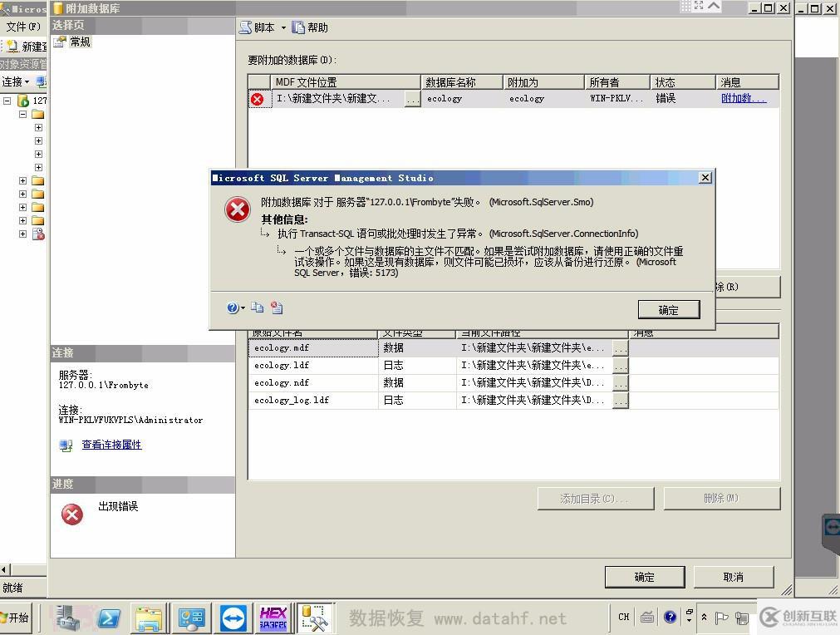Show technical details icon in error dialog
The image size is (840, 635).
click(x=277, y=307)
